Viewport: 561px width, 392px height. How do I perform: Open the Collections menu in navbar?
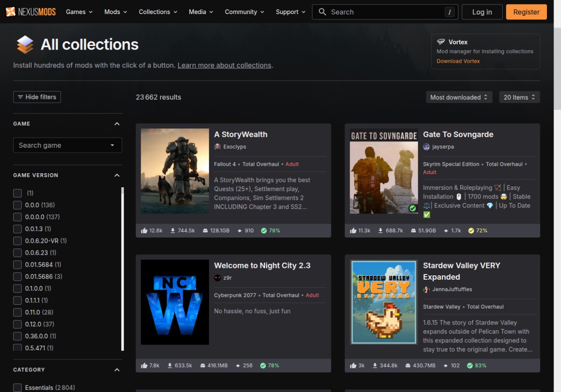[158, 12]
